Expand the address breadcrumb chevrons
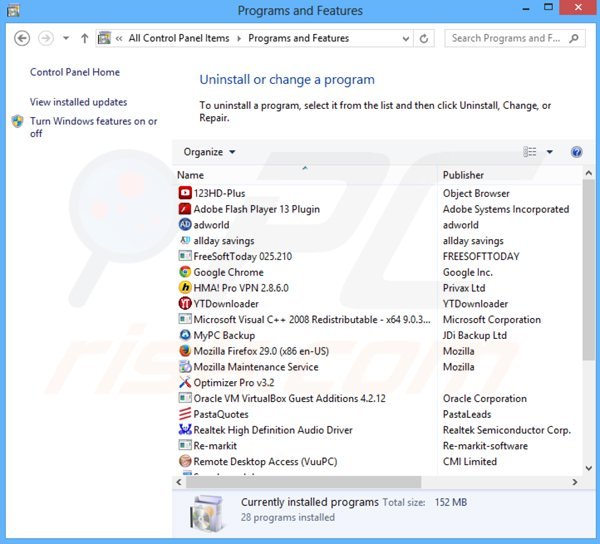This screenshot has width=600, height=544. (x=119, y=38)
